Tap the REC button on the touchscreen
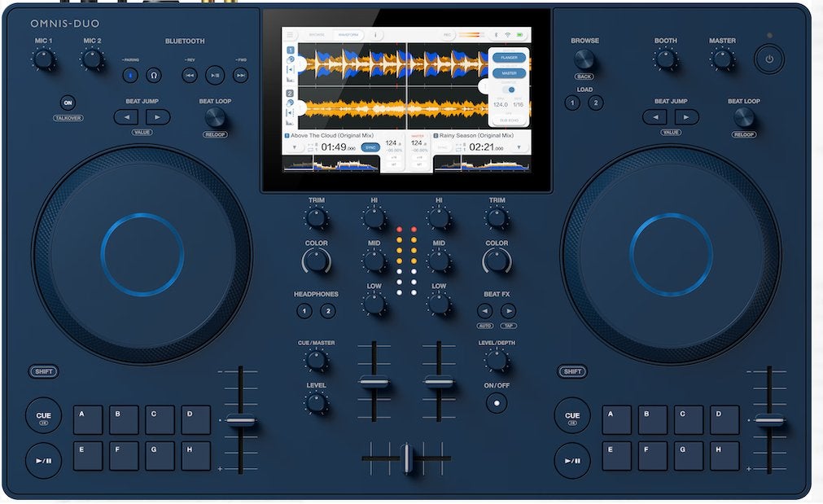This screenshot has width=823, height=504. (x=447, y=35)
